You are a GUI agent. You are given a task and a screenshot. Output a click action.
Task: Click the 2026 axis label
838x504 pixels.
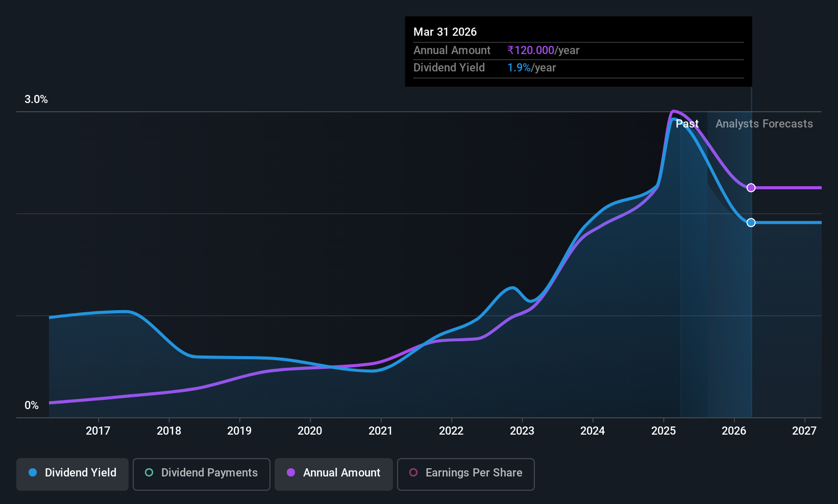pos(734,431)
